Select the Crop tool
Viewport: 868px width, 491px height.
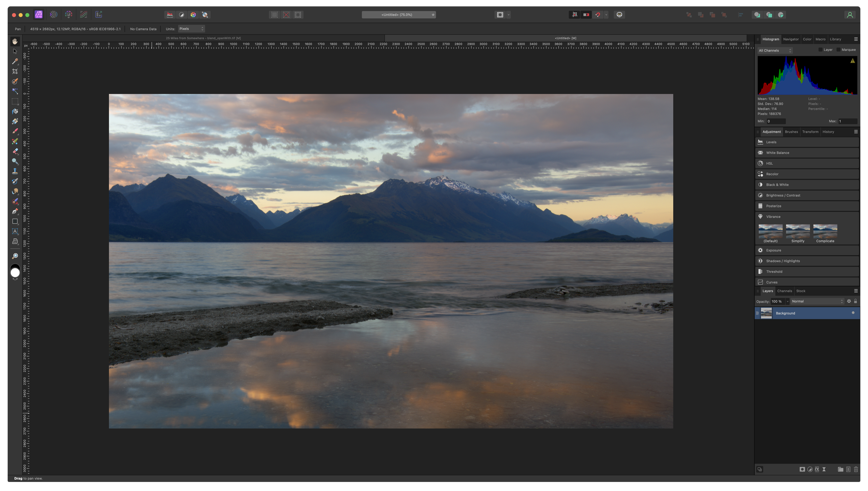15,71
